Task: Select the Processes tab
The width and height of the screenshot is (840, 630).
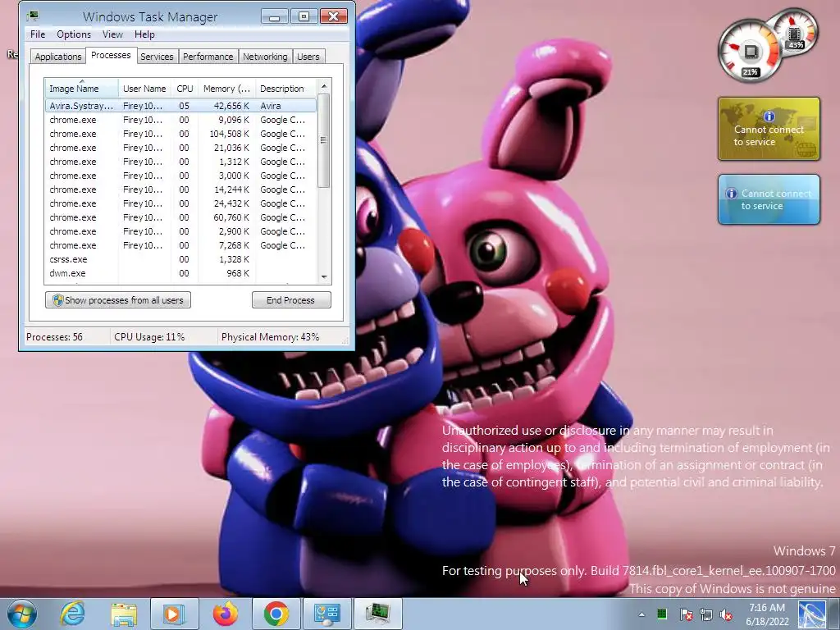Action: 111,55
